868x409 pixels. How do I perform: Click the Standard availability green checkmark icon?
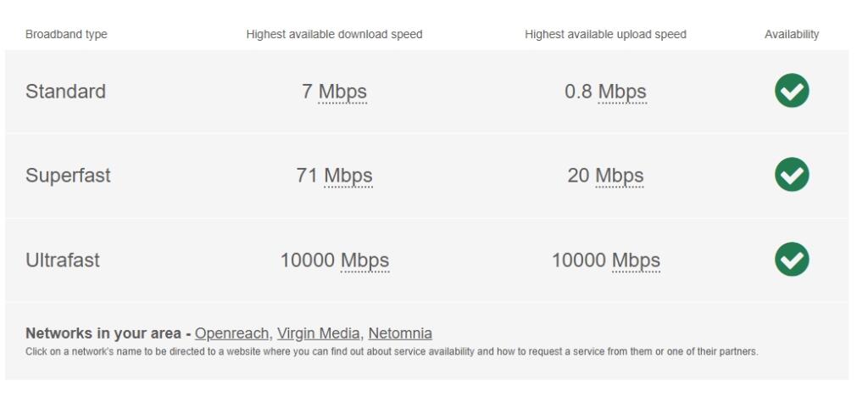(792, 90)
